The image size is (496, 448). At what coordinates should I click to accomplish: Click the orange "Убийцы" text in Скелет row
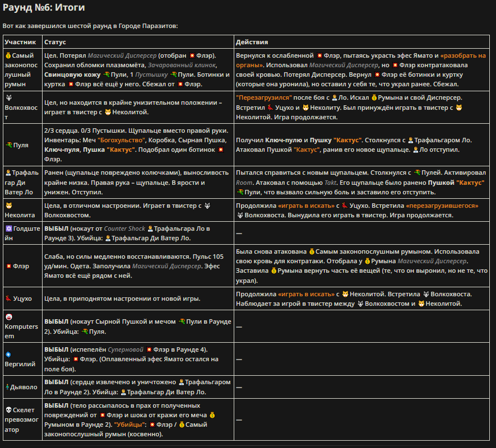tap(129, 424)
